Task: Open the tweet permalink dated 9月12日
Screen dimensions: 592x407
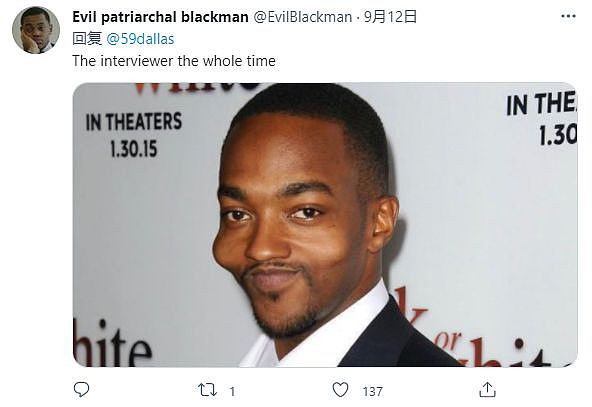Action: tap(390, 17)
